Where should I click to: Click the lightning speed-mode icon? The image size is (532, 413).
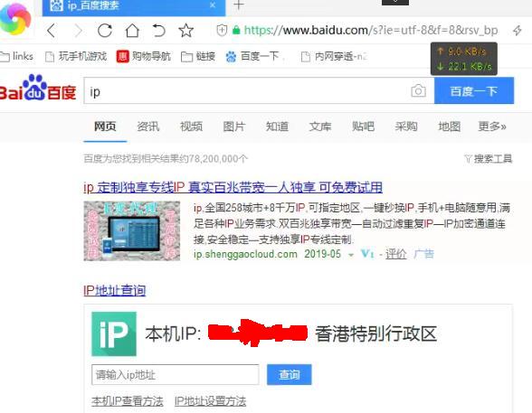[518, 31]
